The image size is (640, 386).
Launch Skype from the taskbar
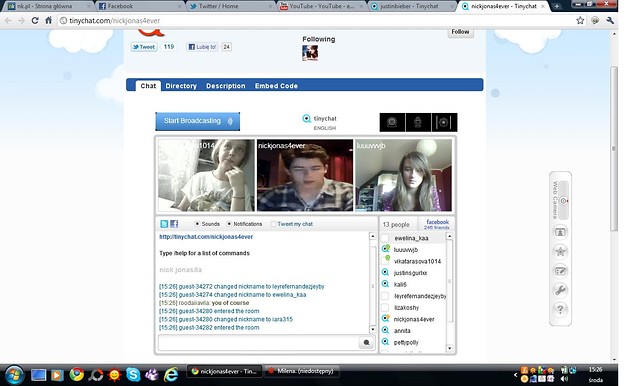click(133, 374)
